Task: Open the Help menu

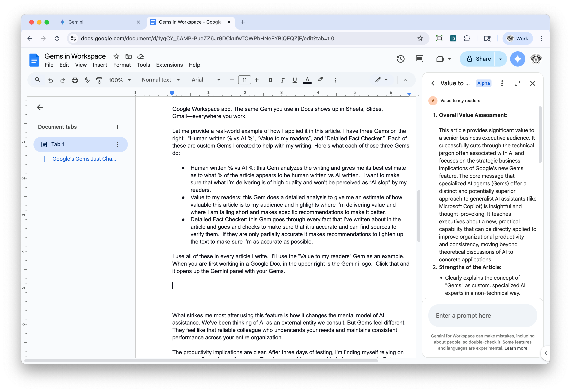Action: pyautogui.click(x=194, y=65)
